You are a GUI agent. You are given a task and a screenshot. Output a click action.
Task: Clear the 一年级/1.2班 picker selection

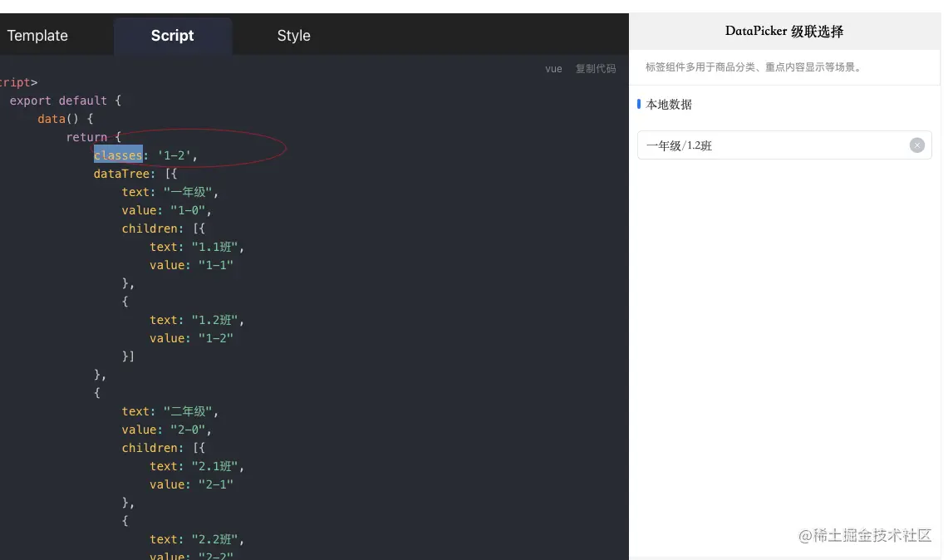[x=916, y=145]
